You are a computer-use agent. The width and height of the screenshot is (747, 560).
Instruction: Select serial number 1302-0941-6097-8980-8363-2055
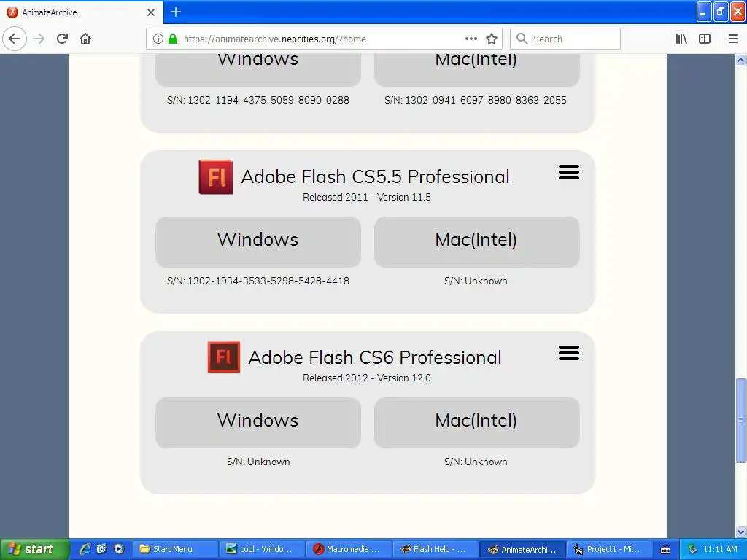coord(486,100)
